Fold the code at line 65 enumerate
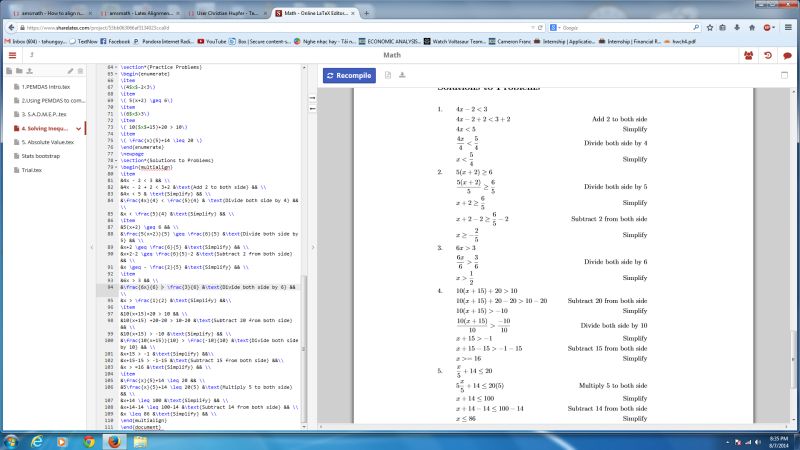The height and width of the screenshot is (450, 800). click(116, 74)
